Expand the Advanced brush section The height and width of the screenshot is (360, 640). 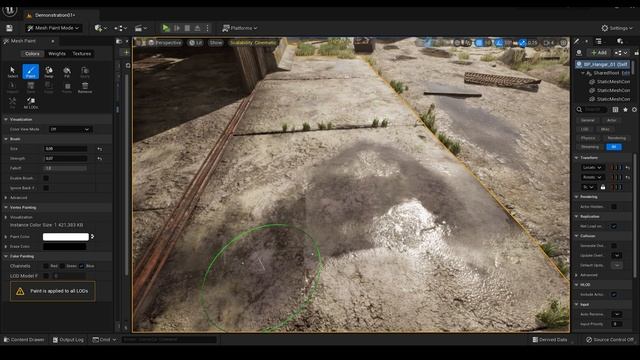coord(6,198)
